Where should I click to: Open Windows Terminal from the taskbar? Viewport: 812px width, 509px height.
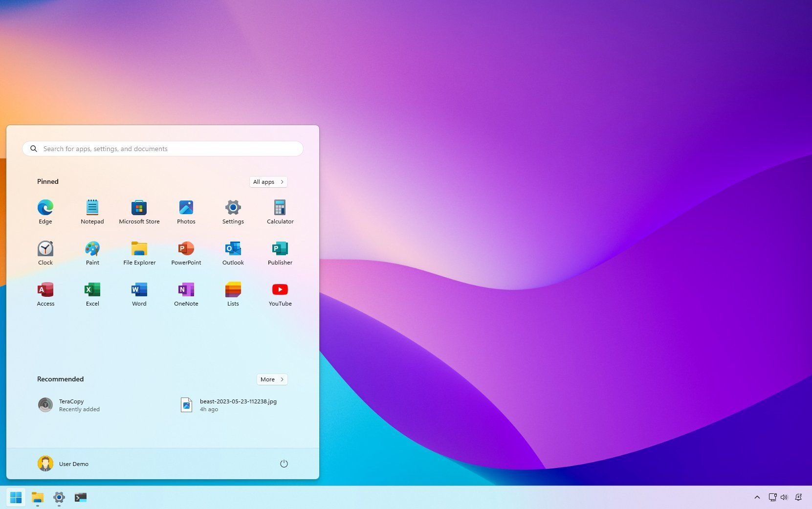tap(81, 497)
